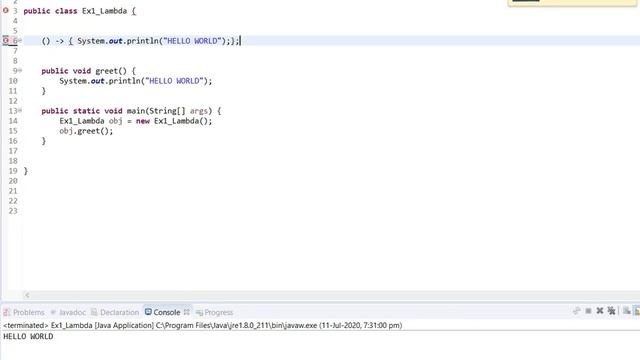This screenshot has width=640, height=360.
Task: Click 'obj.greet();' on line 15
Action: pos(86,131)
